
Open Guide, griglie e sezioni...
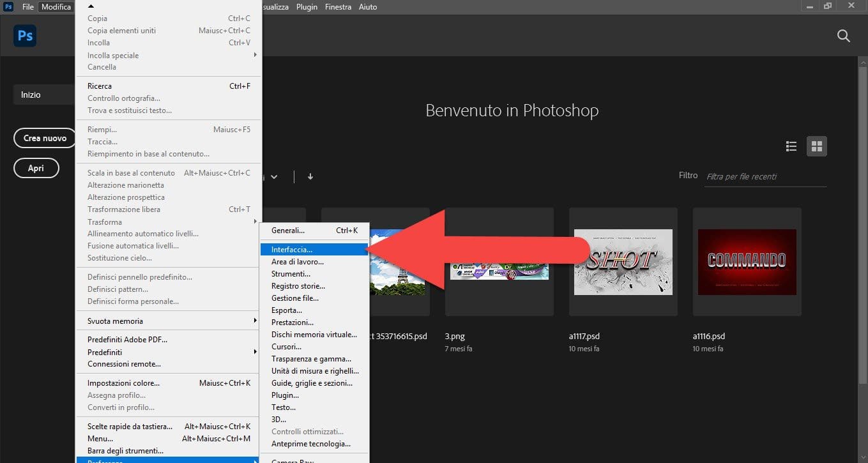point(314,383)
